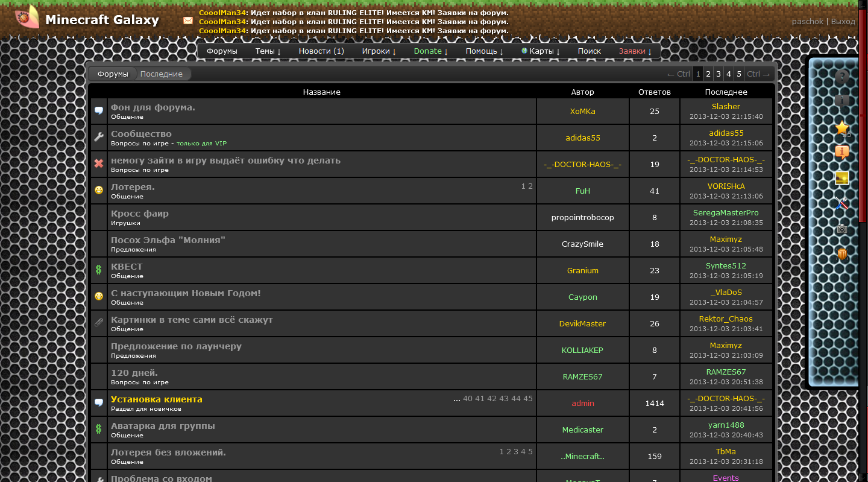Open Игрушки category under Кросс фаир

125,223
